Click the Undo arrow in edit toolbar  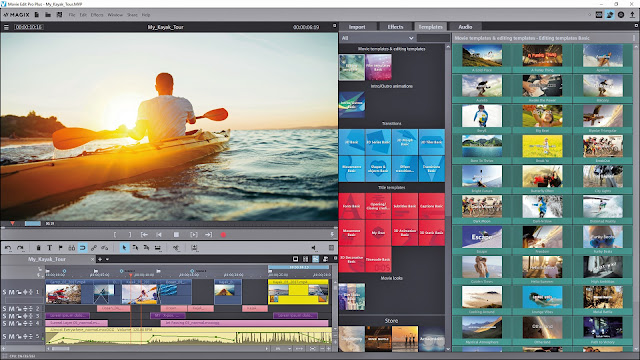click(x=8, y=248)
